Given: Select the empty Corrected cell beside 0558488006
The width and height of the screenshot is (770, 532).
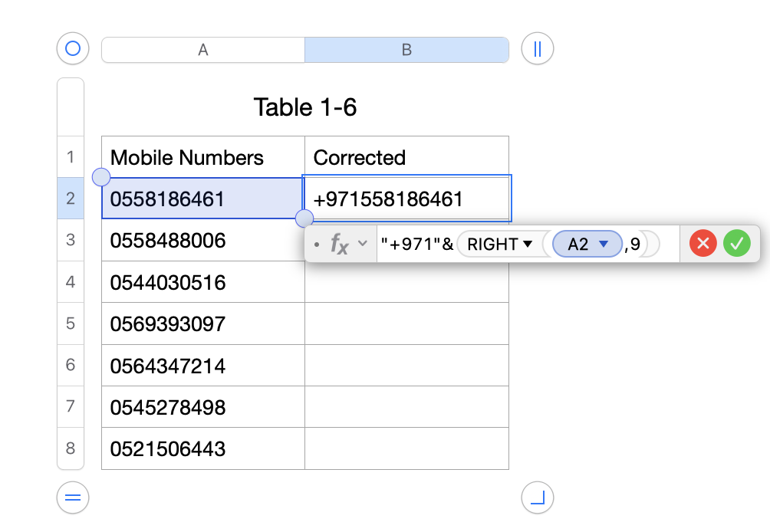Looking at the screenshot, I should pyautogui.click(x=406, y=240).
